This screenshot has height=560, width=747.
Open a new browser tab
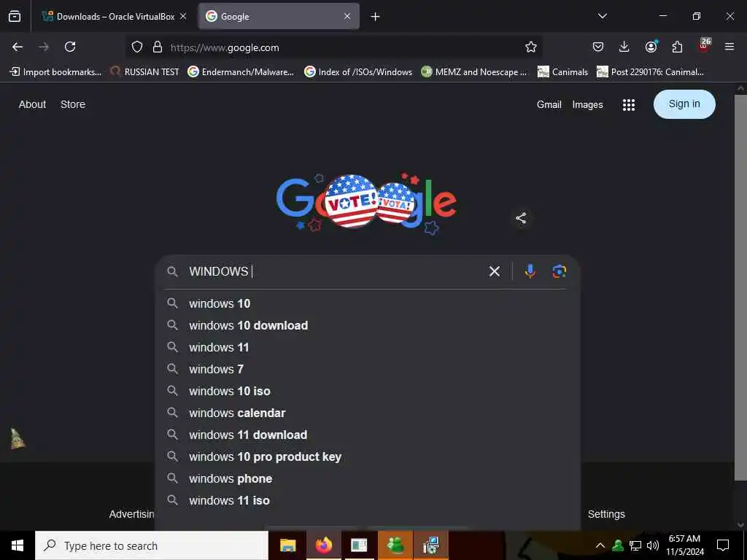tap(376, 17)
